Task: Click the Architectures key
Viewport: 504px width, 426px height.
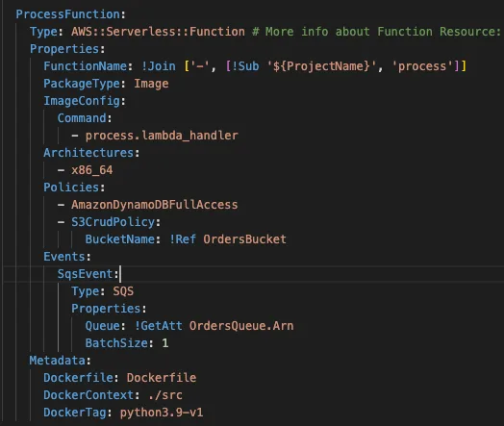Action: pyautogui.click(x=88, y=153)
